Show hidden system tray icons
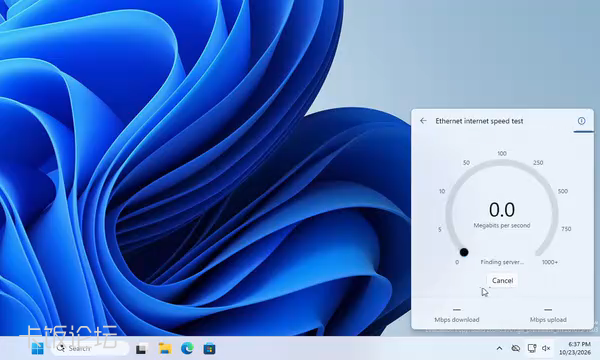This screenshot has height=360, width=600. click(x=499, y=348)
